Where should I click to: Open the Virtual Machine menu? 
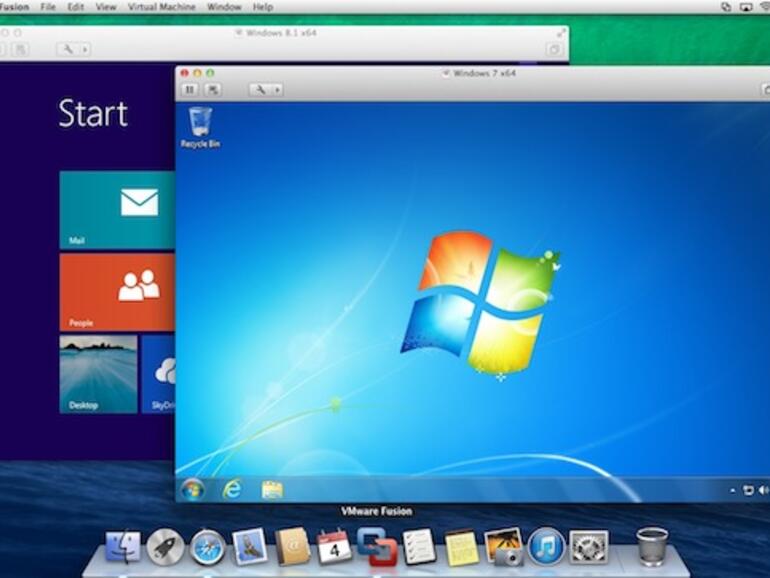pos(162,7)
